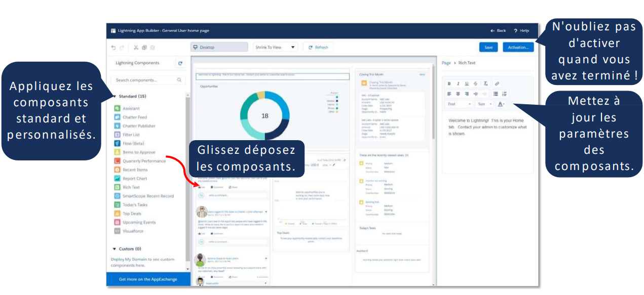644x295 pixels.
Task: Open the text color picker
Action: 501,104
